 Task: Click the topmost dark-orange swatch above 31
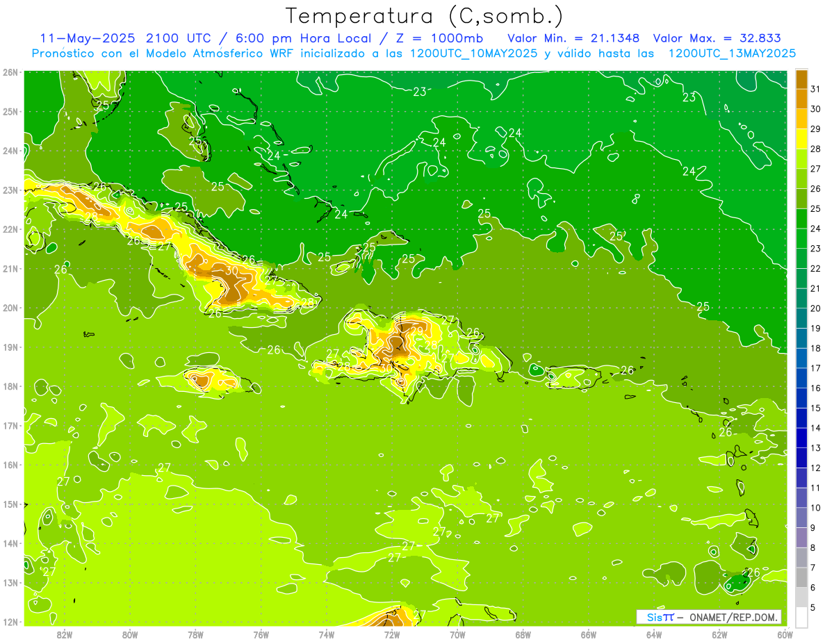tap(802, 79)
